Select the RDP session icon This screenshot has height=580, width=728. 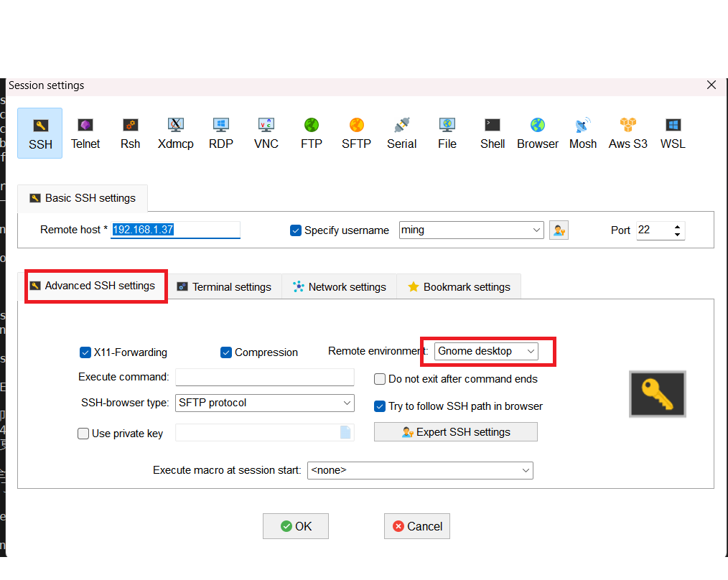pyautogui.click(x=221, y=132)
